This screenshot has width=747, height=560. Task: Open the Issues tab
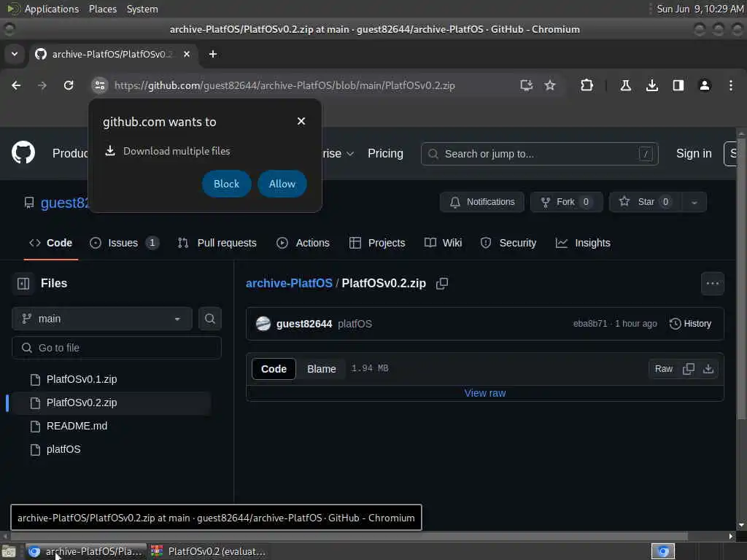pos(124,243)
